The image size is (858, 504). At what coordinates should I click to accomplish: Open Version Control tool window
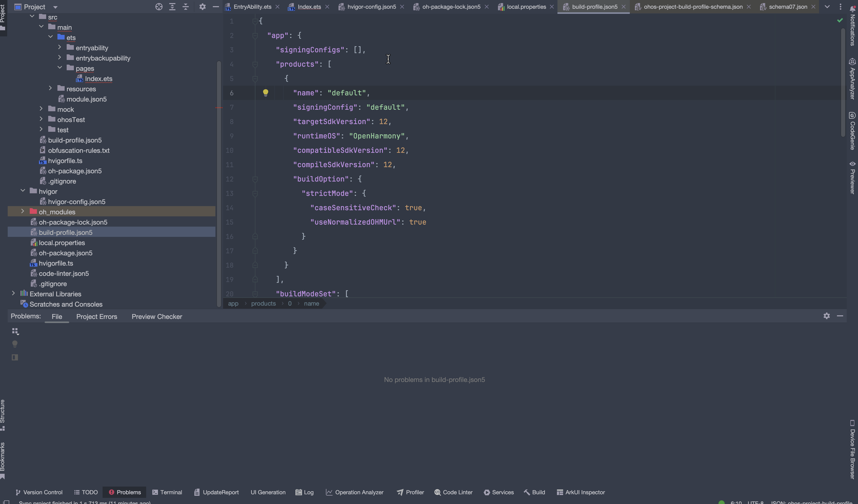(x=39, y=492)
